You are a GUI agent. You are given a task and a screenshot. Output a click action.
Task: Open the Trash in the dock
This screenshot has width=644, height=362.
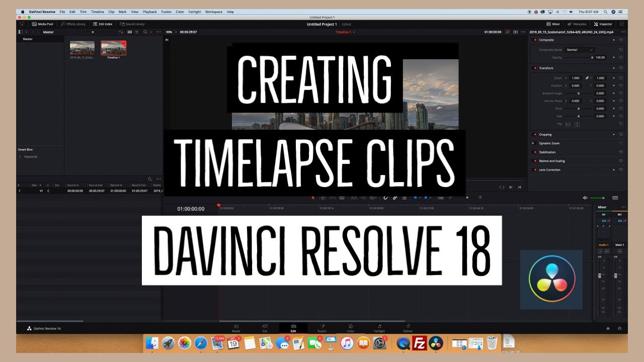tap(492, 343)
